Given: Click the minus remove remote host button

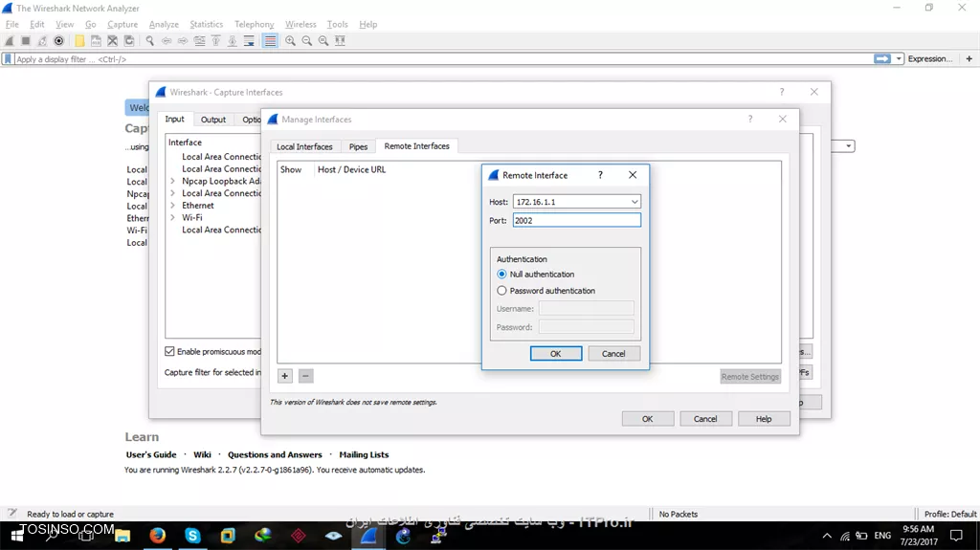Looking at the screenshot, I should pyautogui.click(x=305, y=376).
